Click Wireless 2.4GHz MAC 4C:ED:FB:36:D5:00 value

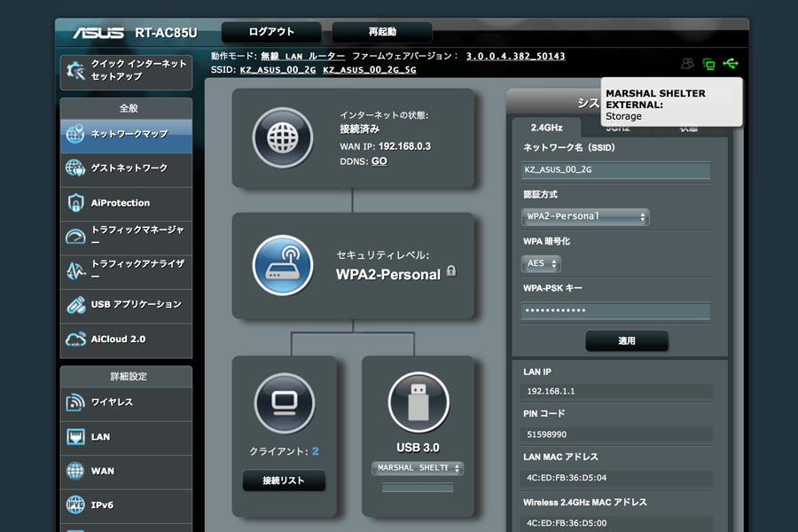pos(567,523)
